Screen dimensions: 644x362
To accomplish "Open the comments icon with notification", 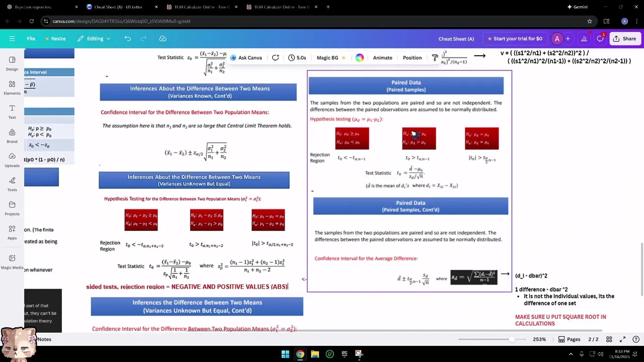I will [600, 39].
